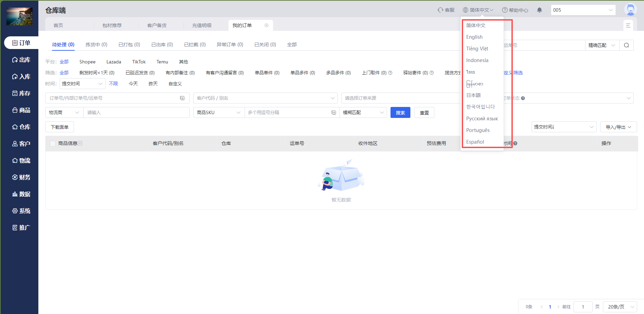Click the user avatar icon
This screenshot has width=644, height=314.
pos(630,10)
